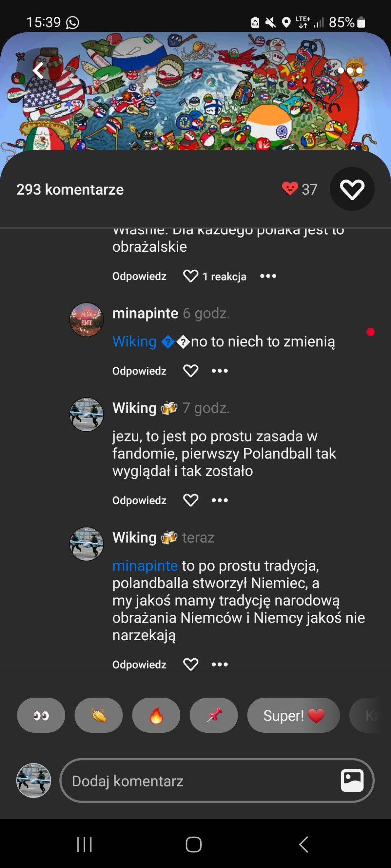Like the post with the round heart button
This screenshot has height=868, width=391.
click(352, 189)
